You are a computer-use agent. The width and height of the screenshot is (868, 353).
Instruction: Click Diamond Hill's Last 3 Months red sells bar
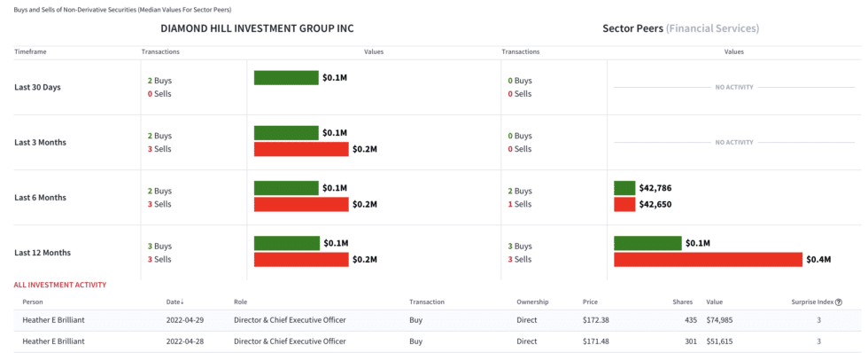301,149
